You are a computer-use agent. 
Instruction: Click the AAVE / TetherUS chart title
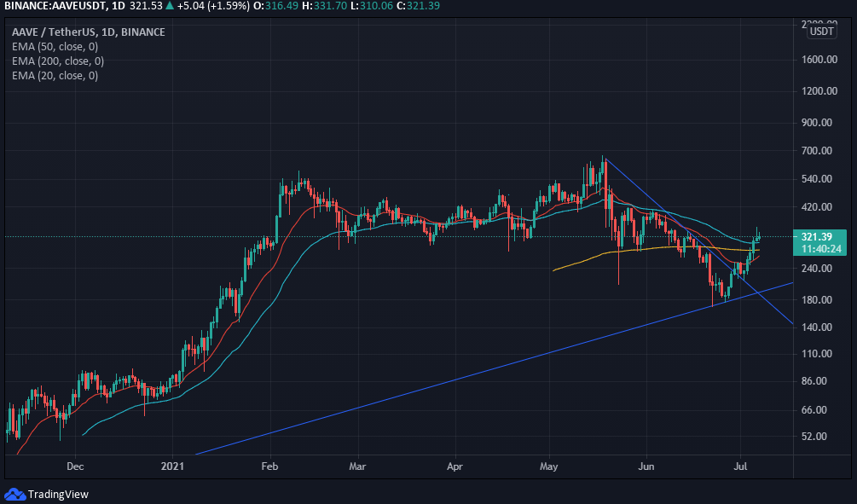89,32
